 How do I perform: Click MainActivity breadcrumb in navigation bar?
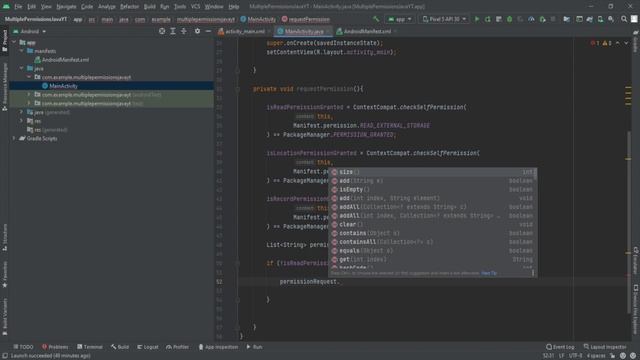pyautogui.click(x=258, y=19)
